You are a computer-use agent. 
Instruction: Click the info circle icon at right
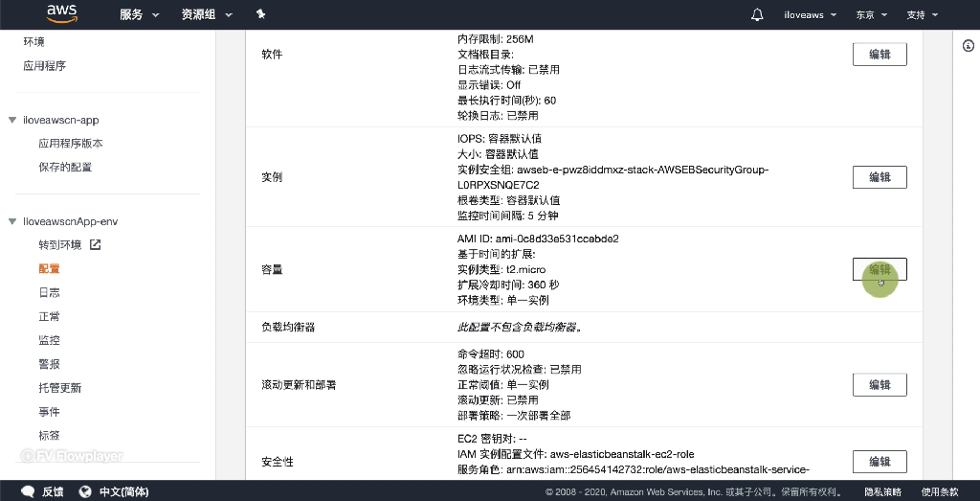pyautogui.click(x=969, y=46)
